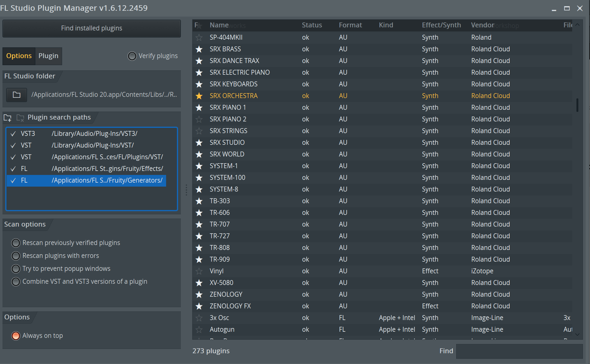Sort list by Effect/Synth column

click(x=441, y=25)
